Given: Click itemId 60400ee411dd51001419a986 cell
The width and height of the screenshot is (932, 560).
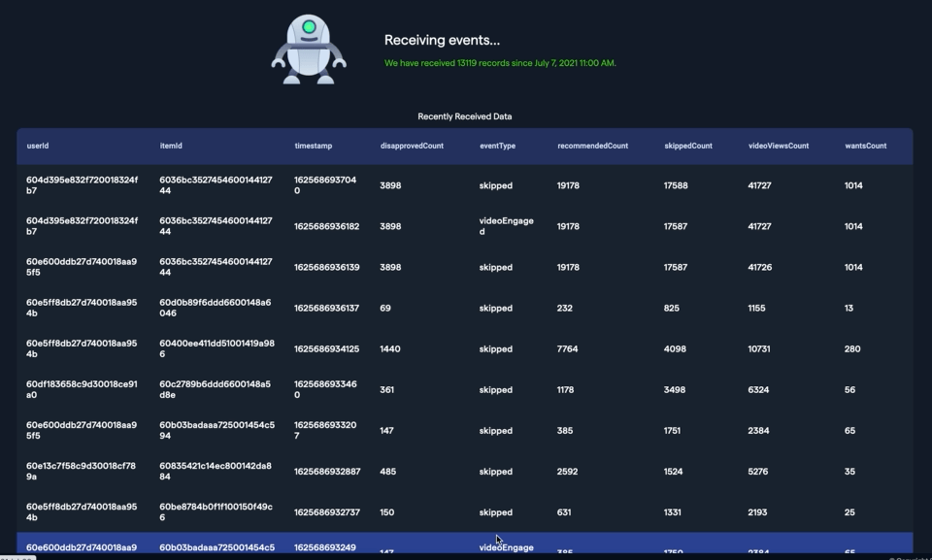Looking at the screenshot, I should 216,348.
